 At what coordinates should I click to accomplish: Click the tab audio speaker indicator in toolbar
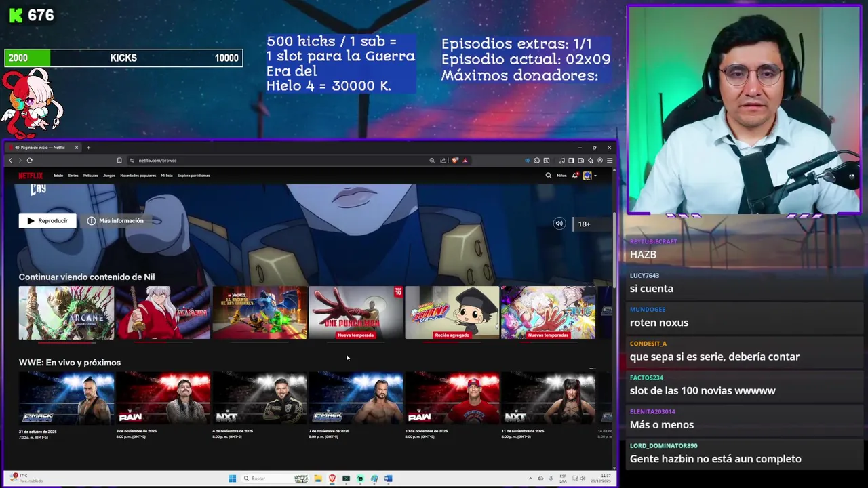click(x=528, y=161)
